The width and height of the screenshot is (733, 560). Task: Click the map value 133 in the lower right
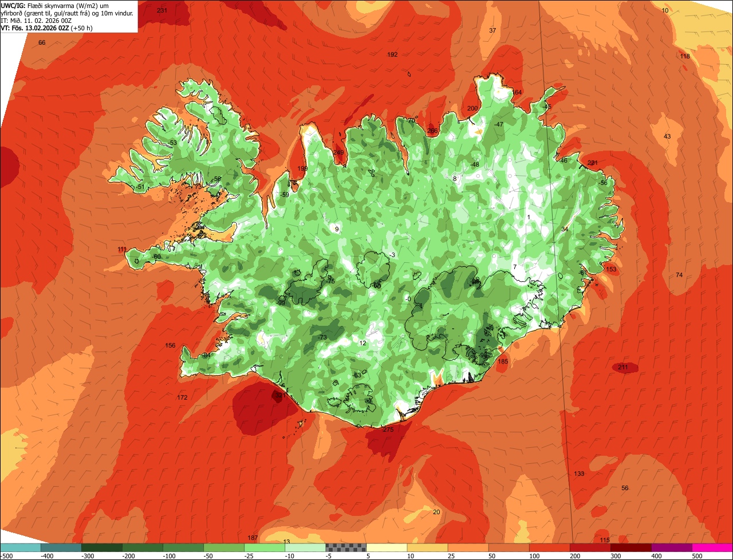click(x=579, y=474)
